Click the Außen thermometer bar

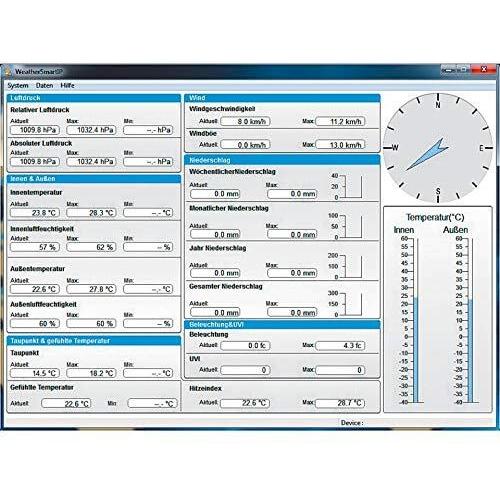pos(470,351)
